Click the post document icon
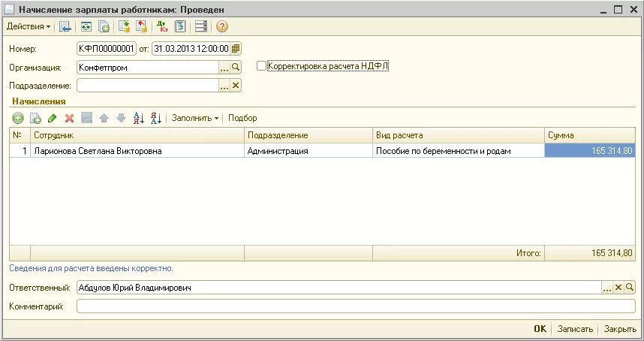The image size is (644, 341). pos(124,27)
